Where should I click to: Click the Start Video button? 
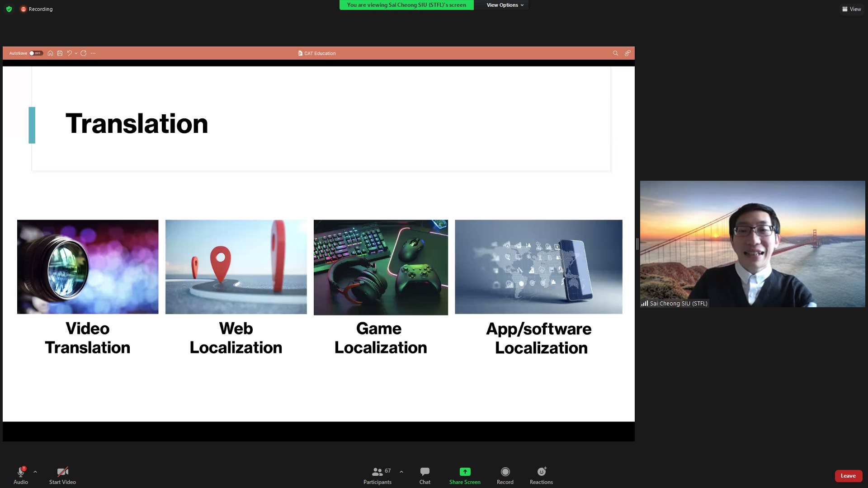pyautogui.click(x=62, y=475)
